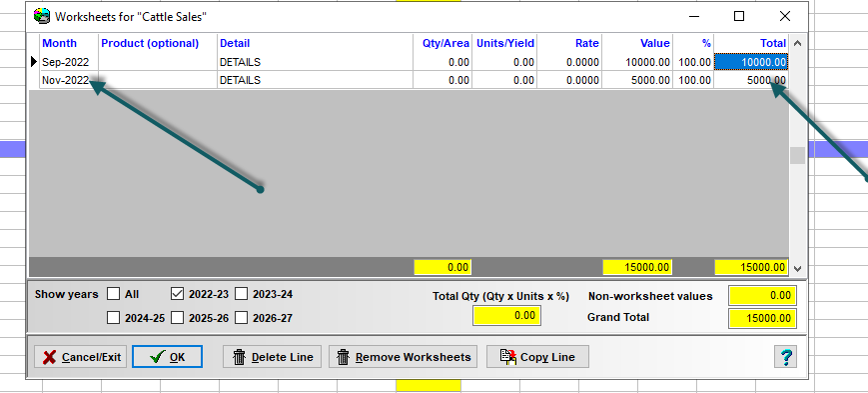Check the 2025-26 year checkbox
Screen dimensions: 868x393
(177, 318)
